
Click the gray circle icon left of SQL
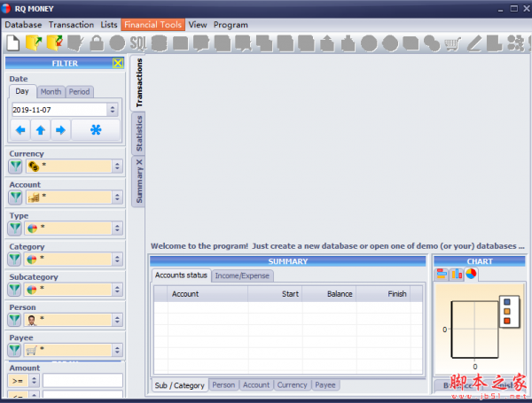117,43
